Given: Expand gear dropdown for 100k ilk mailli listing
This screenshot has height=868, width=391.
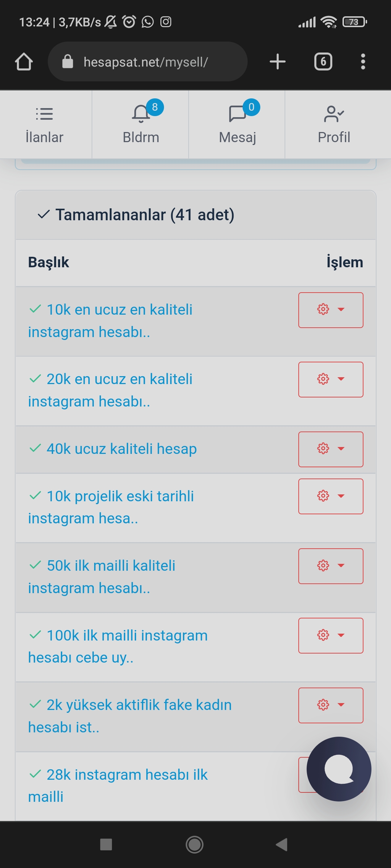Looking at the screenshot, I should [x=331, y=635].
